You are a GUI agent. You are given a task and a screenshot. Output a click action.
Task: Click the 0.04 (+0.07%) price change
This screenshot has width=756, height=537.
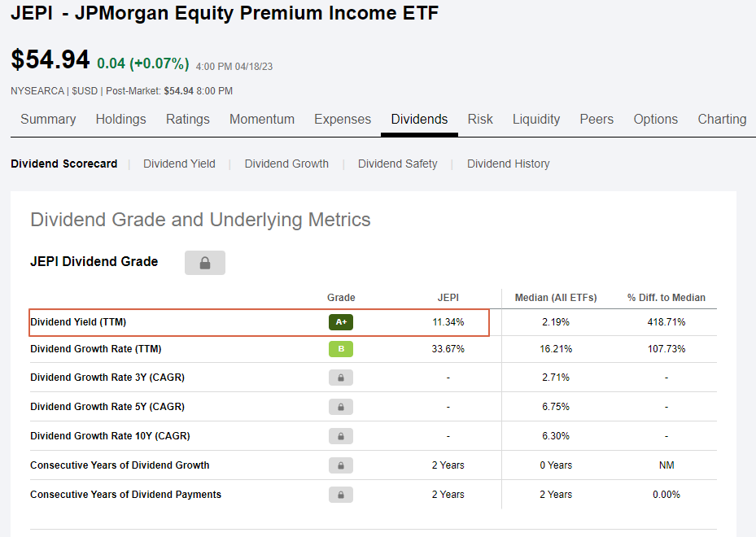point(143,63)
